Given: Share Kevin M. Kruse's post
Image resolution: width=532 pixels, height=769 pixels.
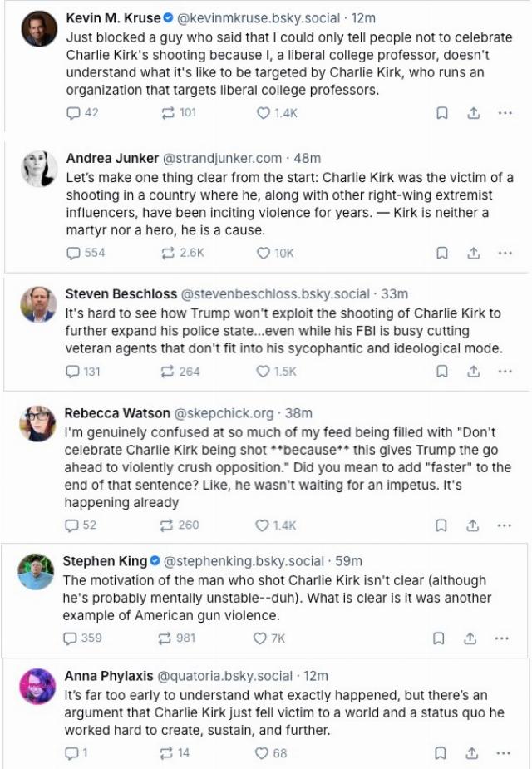Looking at the screenshot, I should click(473, 113).
